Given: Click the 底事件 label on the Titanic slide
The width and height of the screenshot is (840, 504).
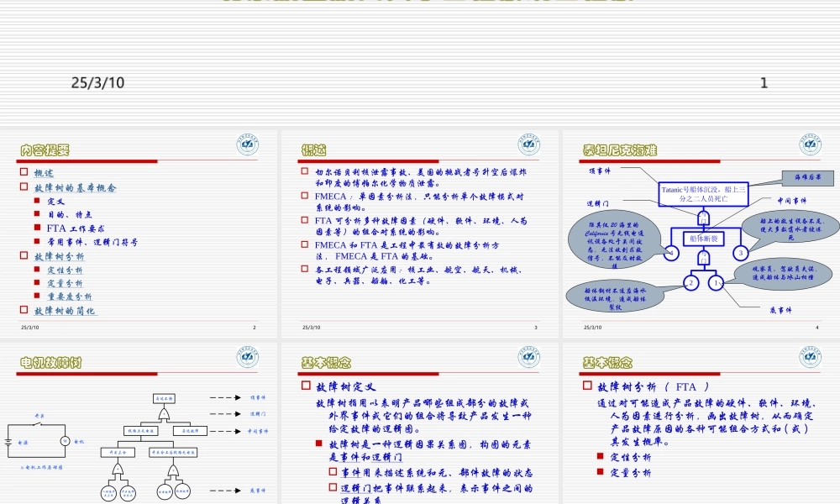Looking at the screenshot, I should [x=780, y=310].
